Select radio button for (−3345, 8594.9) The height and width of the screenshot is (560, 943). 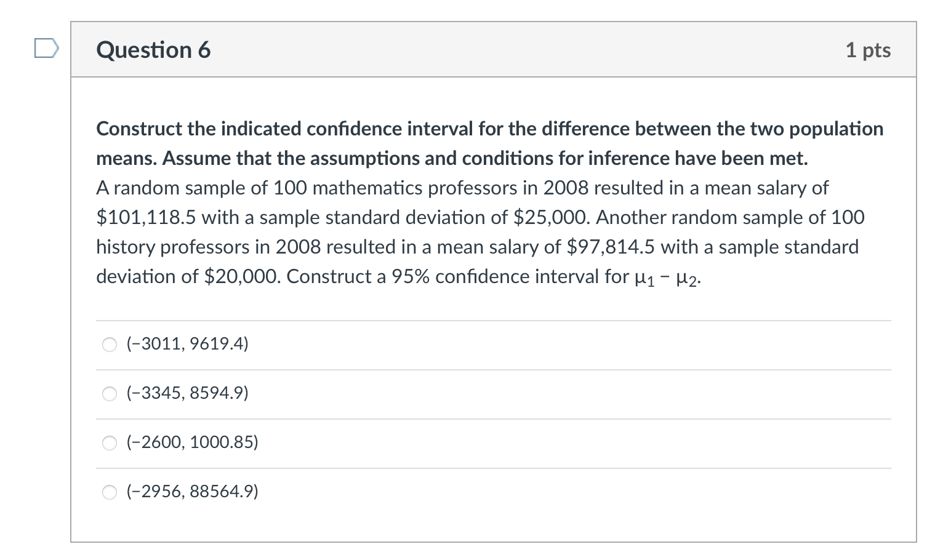point(109,394)
